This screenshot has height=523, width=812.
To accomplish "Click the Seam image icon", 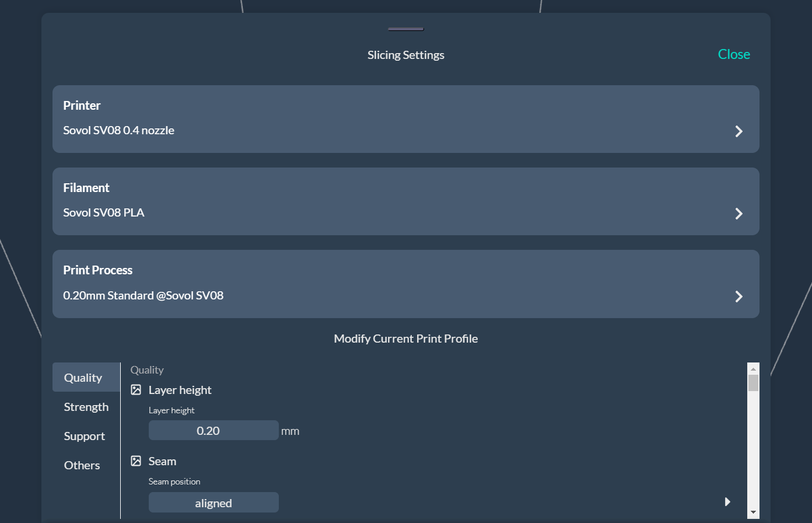I will [136, 461].
